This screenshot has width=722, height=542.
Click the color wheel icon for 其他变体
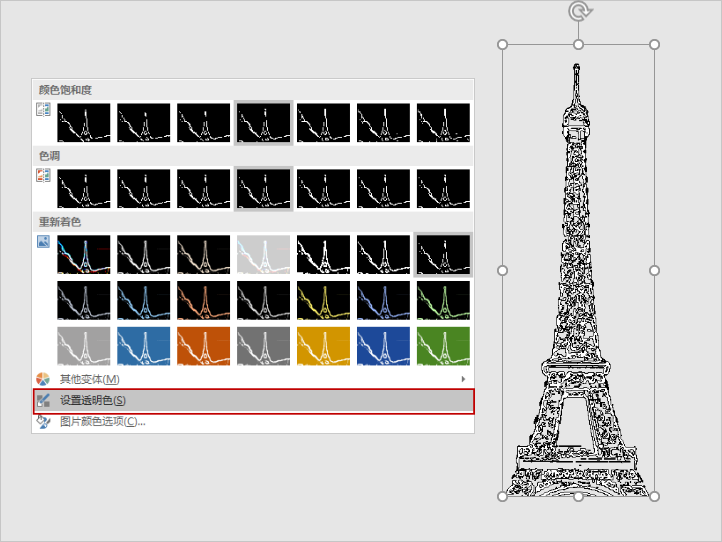click(43, 379)
